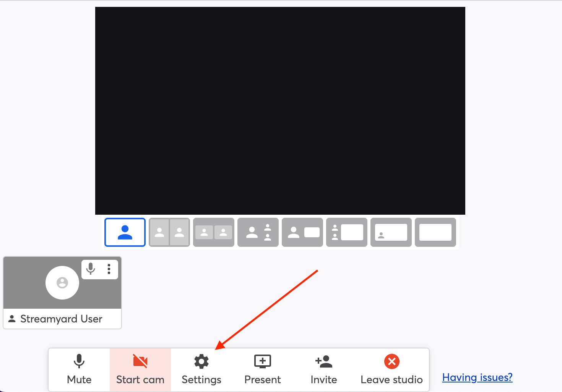Click the red Leave studio icon
Image resolution: width=562 pixels, height=392 pixels.
(x=391, y=361)
